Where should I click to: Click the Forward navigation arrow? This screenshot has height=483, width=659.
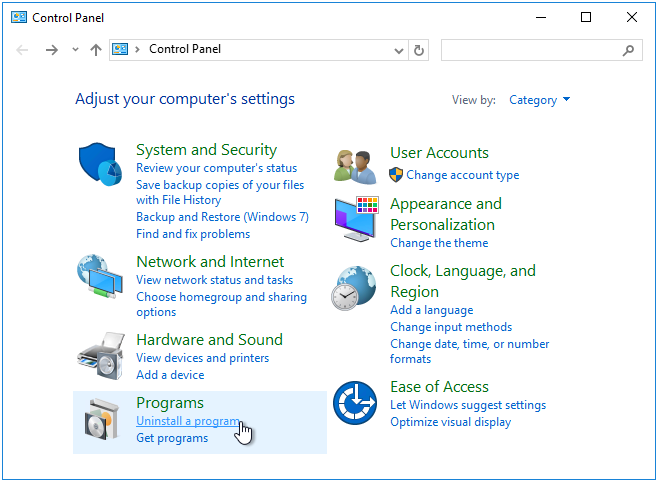coord(52,49)
